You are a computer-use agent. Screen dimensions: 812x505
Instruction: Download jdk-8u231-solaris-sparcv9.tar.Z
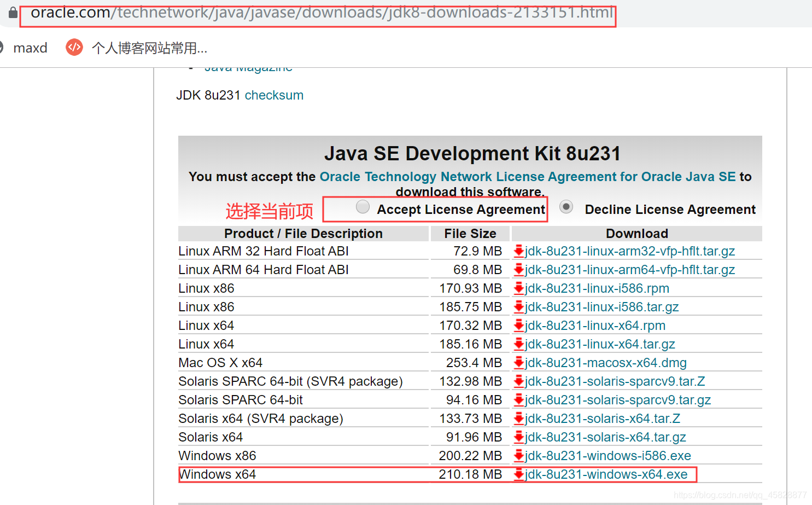[615, 381]
